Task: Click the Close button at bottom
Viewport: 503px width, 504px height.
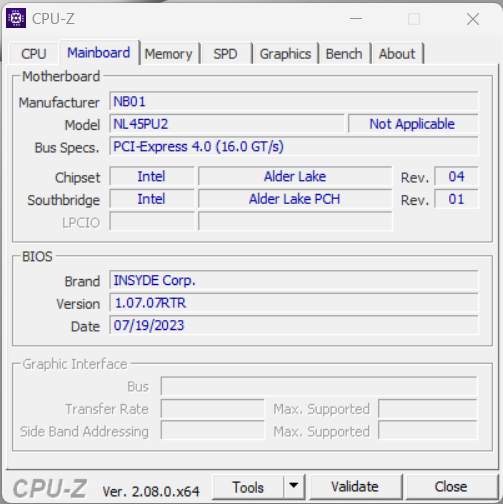Action: [x=451, y=487]
